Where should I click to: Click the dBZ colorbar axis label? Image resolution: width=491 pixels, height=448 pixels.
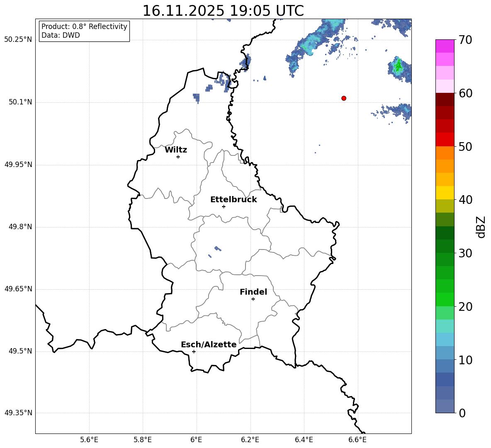(x=480, y=227)
